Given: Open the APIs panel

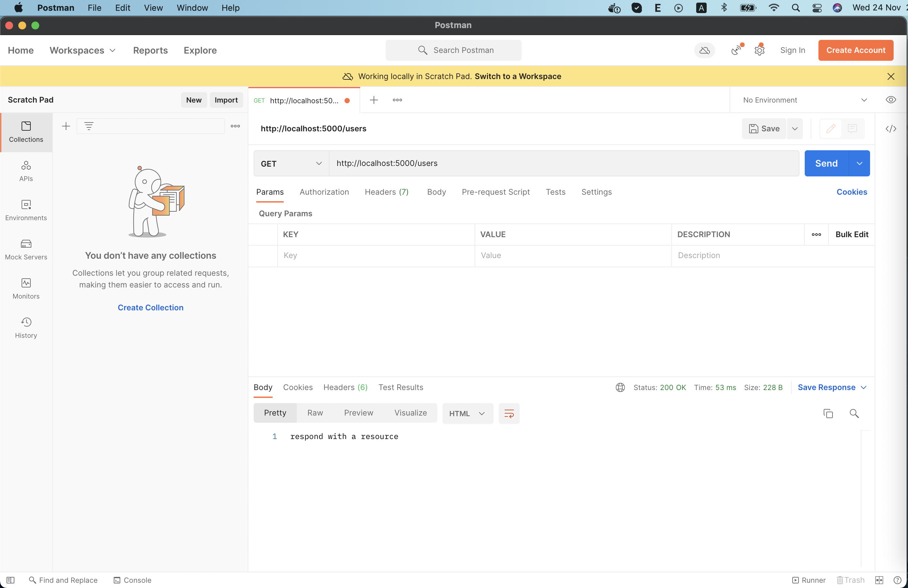Looking at the screenshot, I should point(25,171).
